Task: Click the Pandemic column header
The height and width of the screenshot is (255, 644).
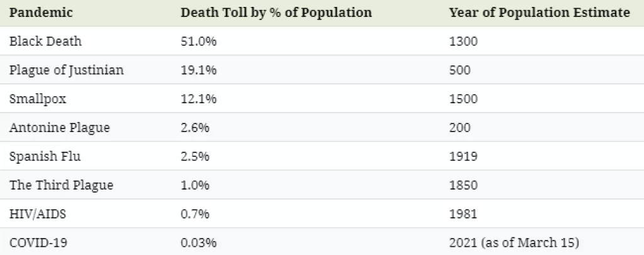Action: pyautogui.click(x=41, y=13)
